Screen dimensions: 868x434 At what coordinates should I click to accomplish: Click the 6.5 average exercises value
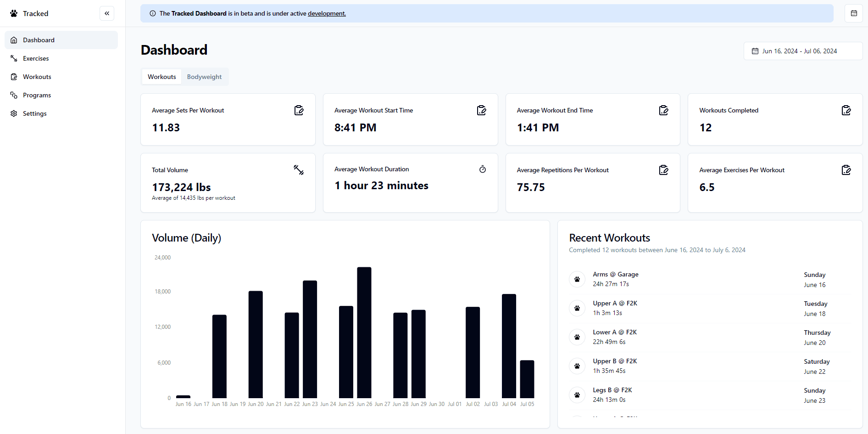click(x=707, y=187)
